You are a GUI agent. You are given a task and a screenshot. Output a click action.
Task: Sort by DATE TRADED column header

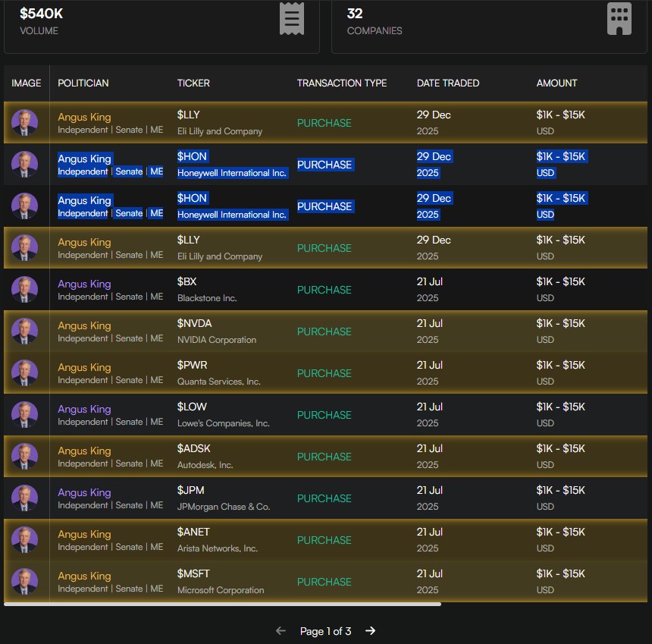coord(448,83)
